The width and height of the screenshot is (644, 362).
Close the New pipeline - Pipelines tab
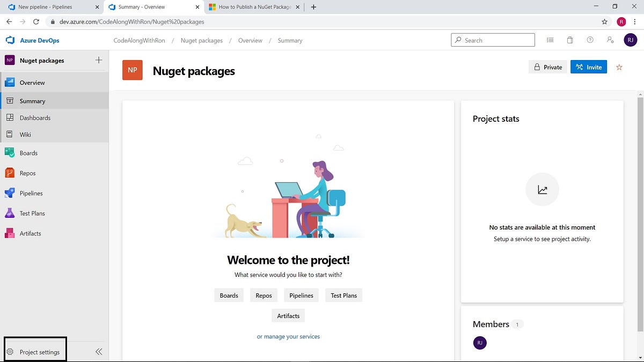[97, 7]
